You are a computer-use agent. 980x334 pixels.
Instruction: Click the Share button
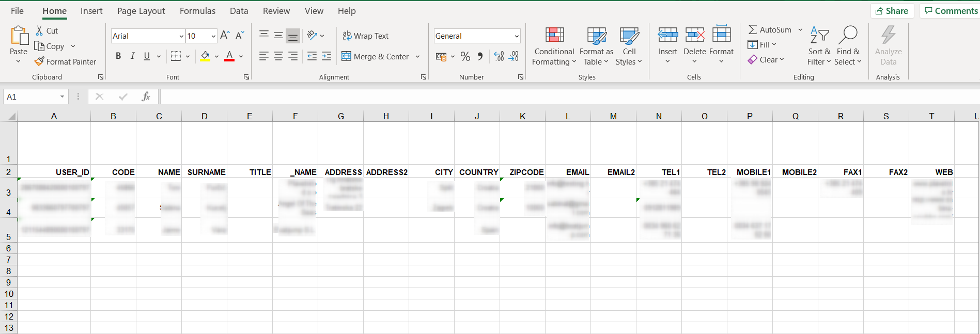892,11
